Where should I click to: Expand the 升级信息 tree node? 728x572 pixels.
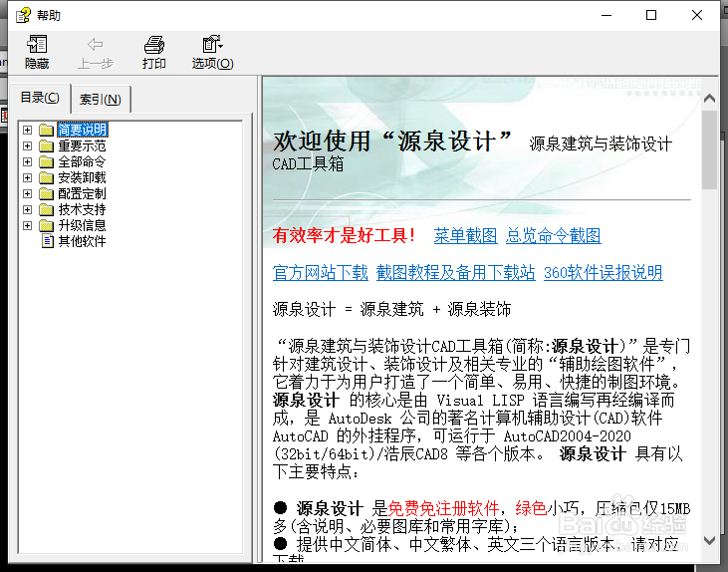point(28,225)
